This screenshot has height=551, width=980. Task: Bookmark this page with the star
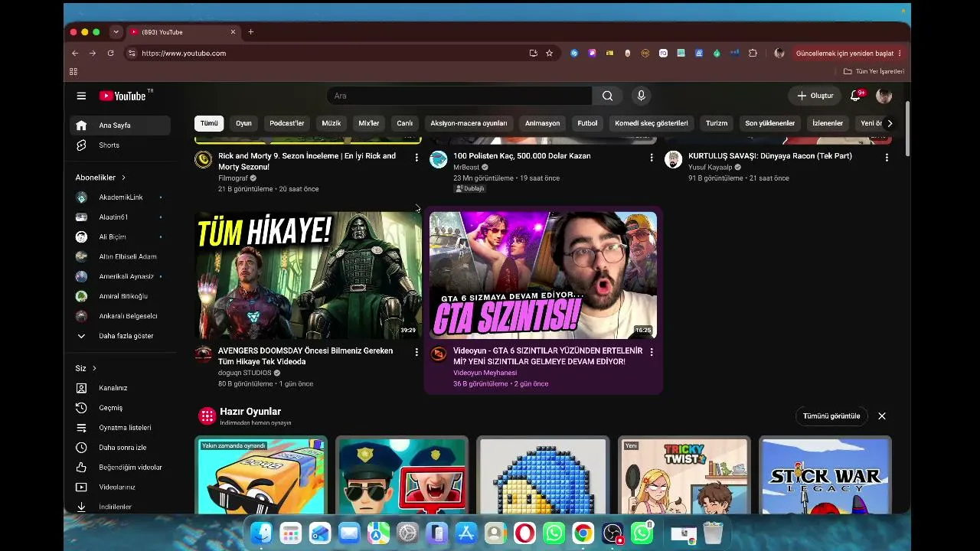coord(549,54)
